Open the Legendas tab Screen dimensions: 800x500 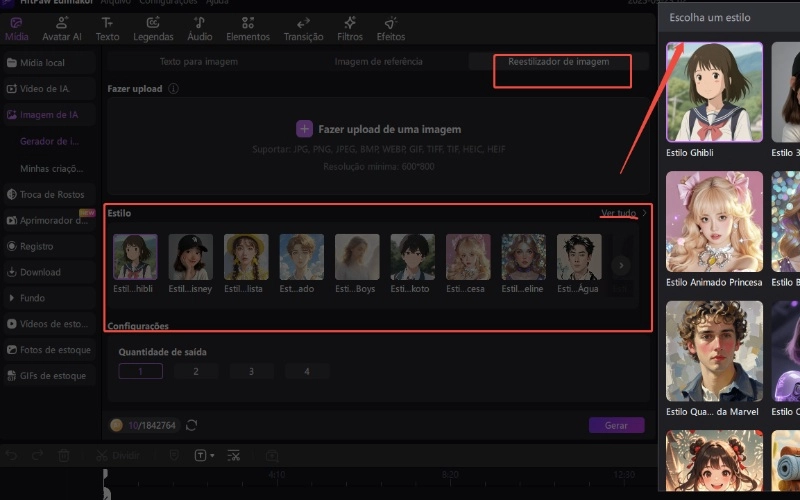coord(153,30)
